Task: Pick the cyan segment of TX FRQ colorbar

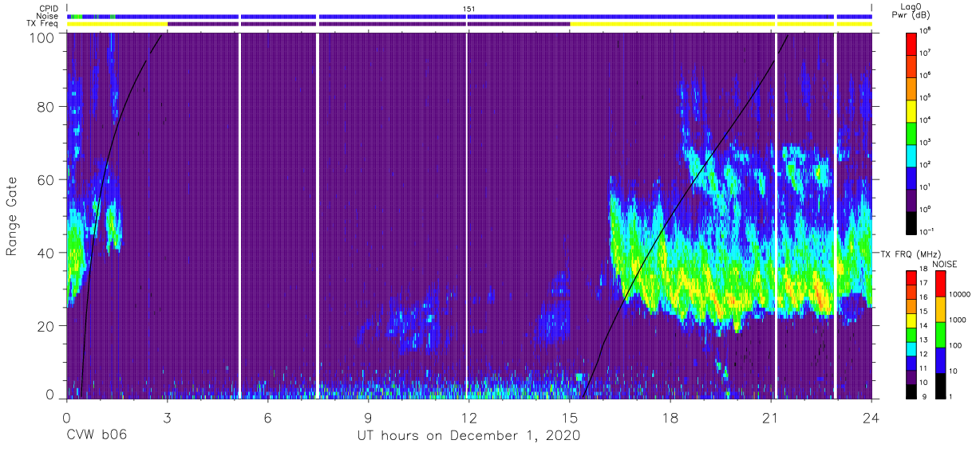Action: tap(911, 348)
